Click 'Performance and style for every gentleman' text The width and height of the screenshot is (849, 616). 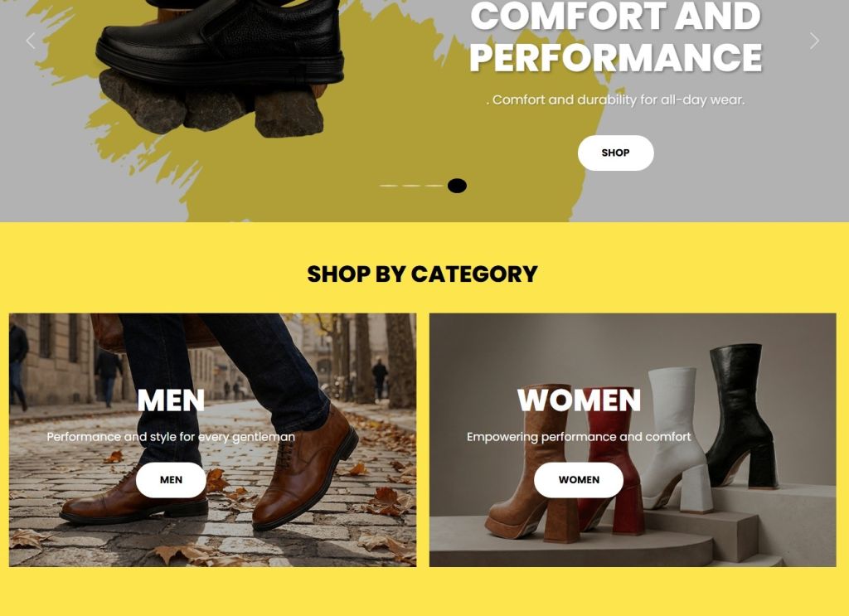point(171,437)
